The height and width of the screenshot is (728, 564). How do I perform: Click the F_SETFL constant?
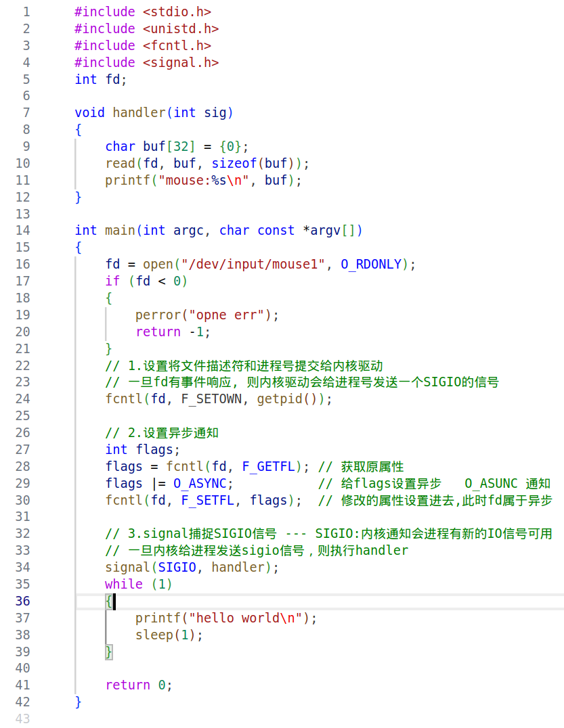click(x=208, y=501)
